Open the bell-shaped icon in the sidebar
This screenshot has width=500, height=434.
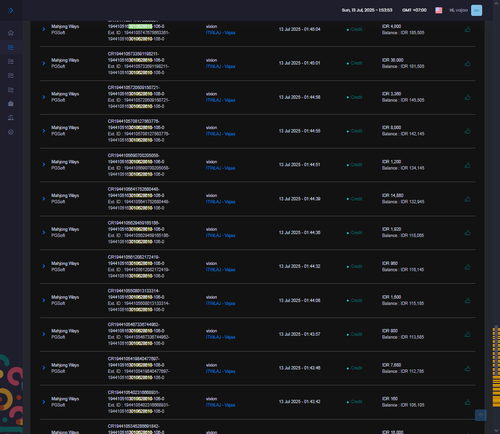(x=11, y=118)
